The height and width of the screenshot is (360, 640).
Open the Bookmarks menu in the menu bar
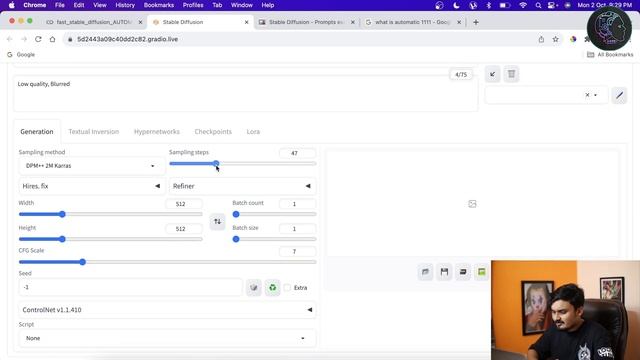tap(159, 5)
